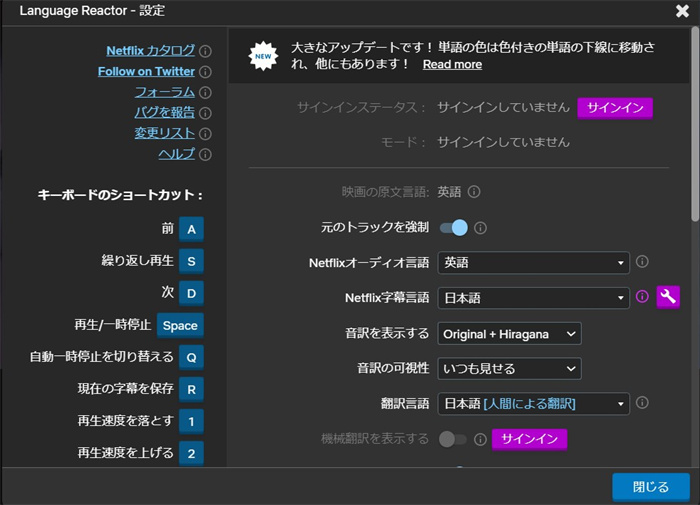Close settings dialog with X icon
The image size is (700, 505).
click(682, 11)
